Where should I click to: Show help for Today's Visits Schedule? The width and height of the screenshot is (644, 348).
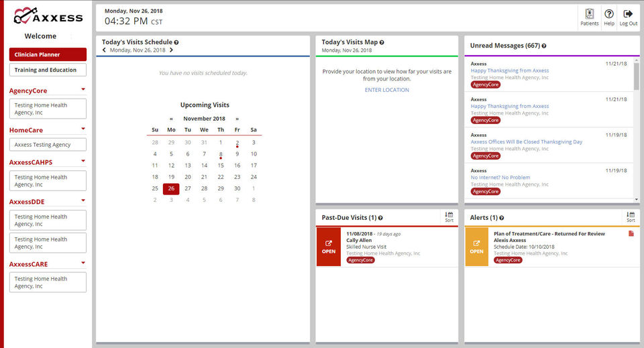176,42
